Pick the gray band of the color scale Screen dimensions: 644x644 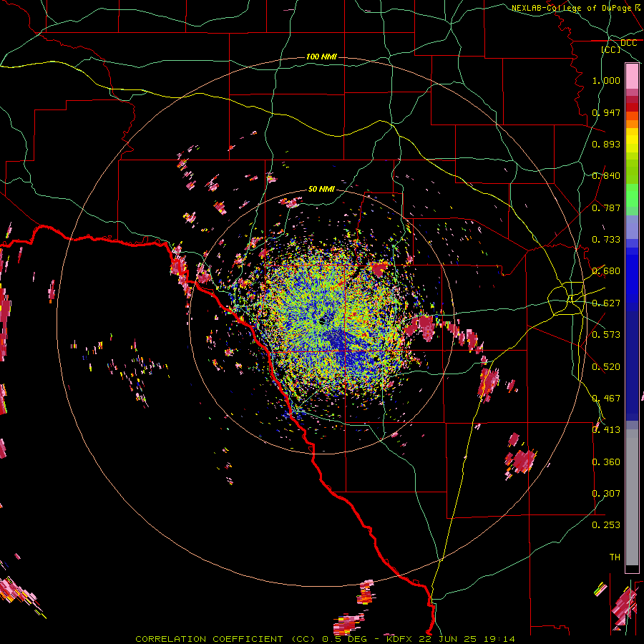tap(632, 497)
